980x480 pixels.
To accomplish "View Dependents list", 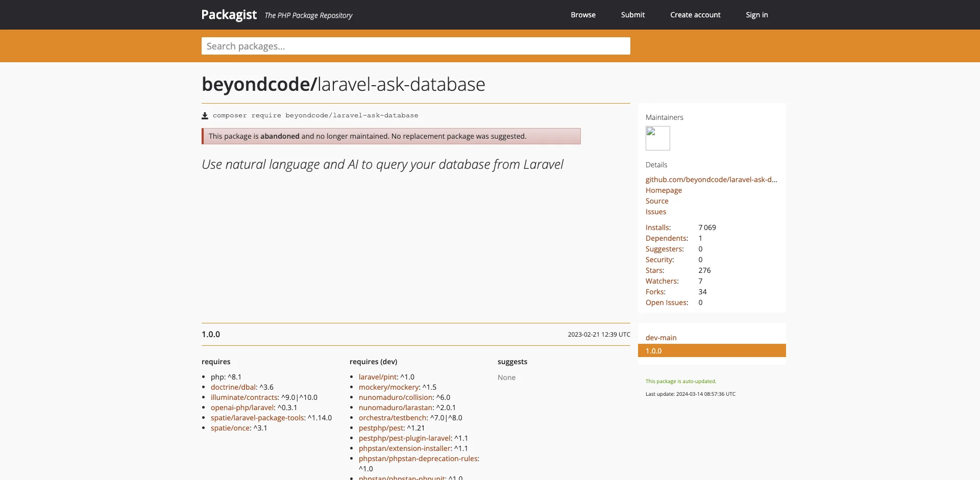I will tap(667, 238).
